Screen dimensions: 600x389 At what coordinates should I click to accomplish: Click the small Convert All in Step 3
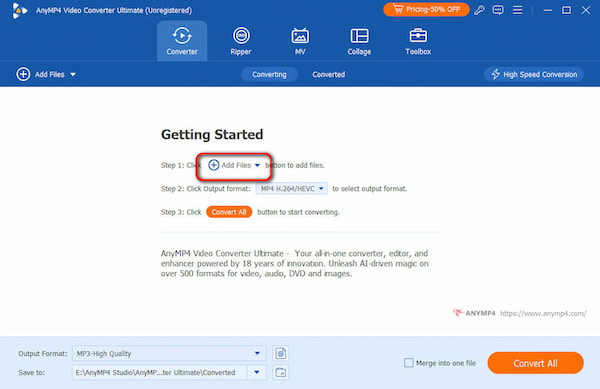tap(229, 212)
